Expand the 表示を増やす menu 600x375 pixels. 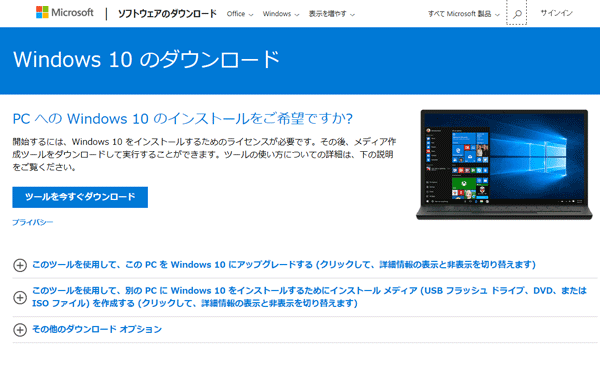click(x=332, y=14)
